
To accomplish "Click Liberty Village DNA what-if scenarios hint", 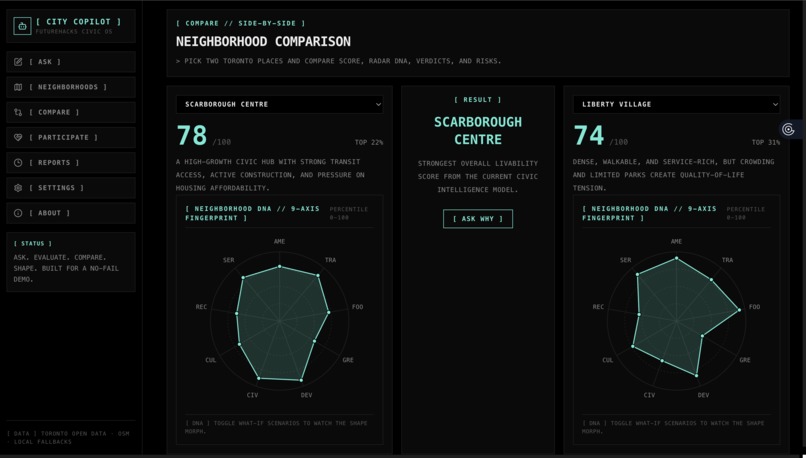I will [x=673, y=427].
